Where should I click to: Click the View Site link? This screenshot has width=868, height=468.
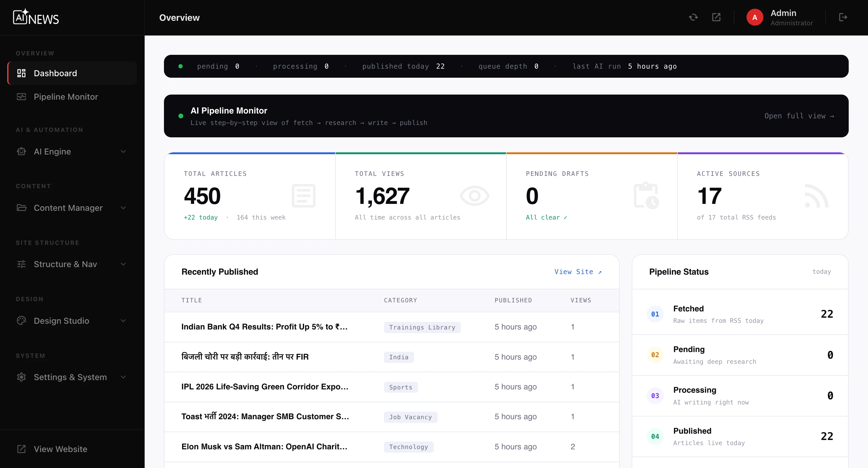(577, 272)
